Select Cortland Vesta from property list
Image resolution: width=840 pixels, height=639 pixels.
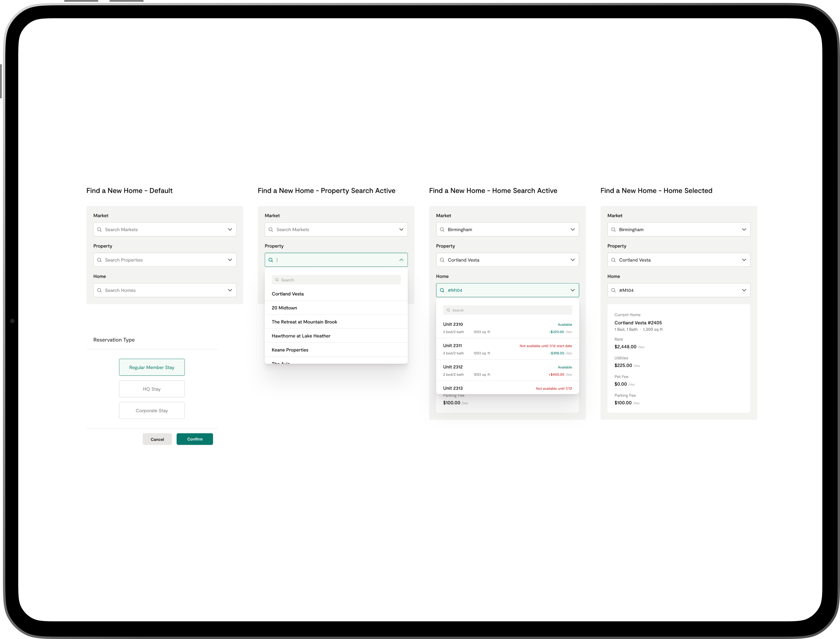288,294
